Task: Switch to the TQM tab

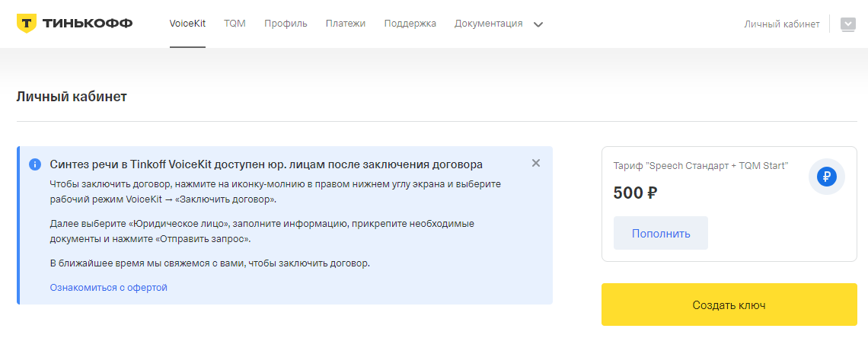Action: (235, 24)
